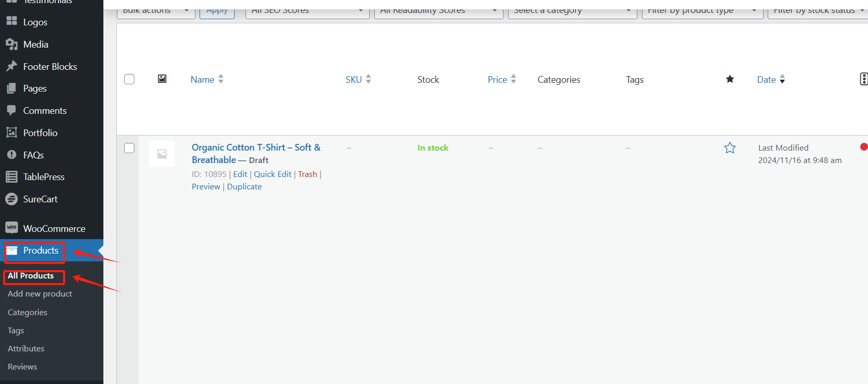Click the In stock status text

[433, 148]
